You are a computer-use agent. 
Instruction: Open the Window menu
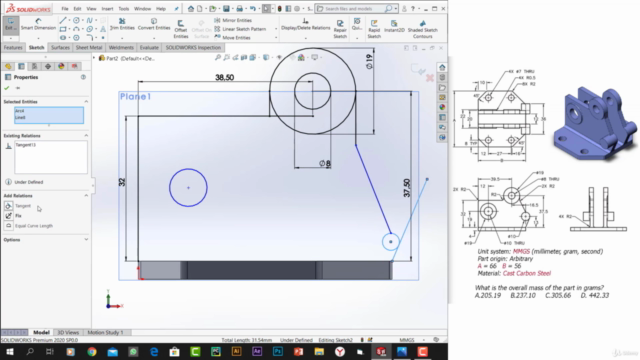(x=142, y=9)
